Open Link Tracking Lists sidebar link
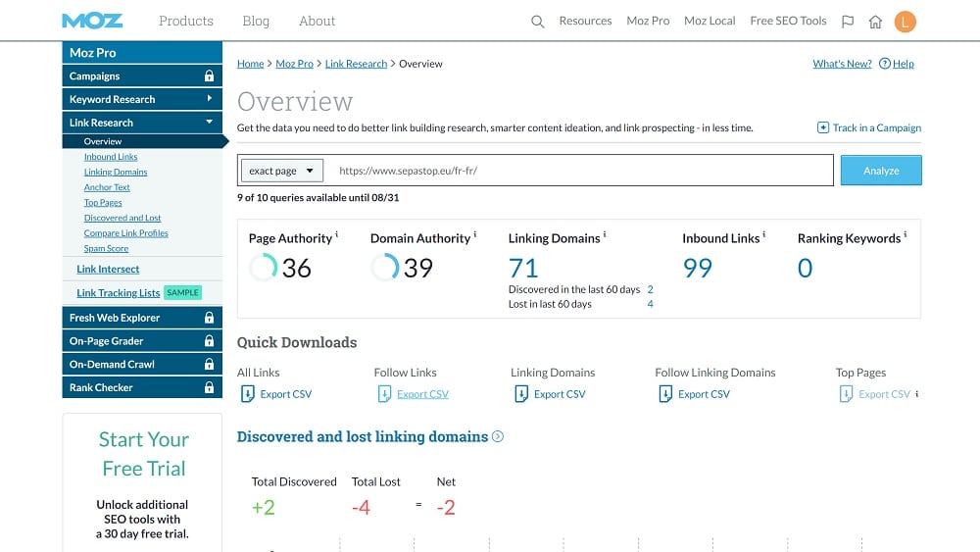980x552 pixels. [x=119, y=292]
